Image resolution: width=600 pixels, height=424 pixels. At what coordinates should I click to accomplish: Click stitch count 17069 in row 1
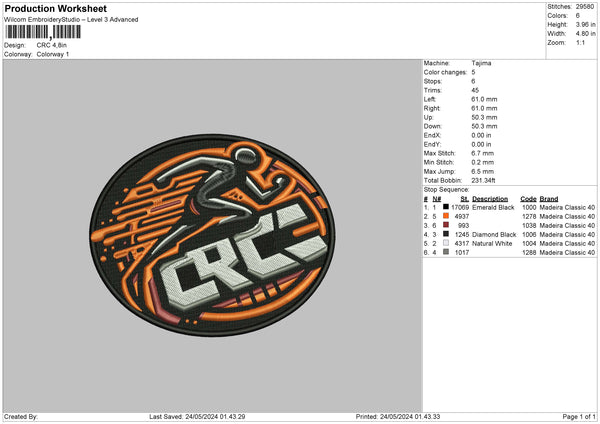460,207
